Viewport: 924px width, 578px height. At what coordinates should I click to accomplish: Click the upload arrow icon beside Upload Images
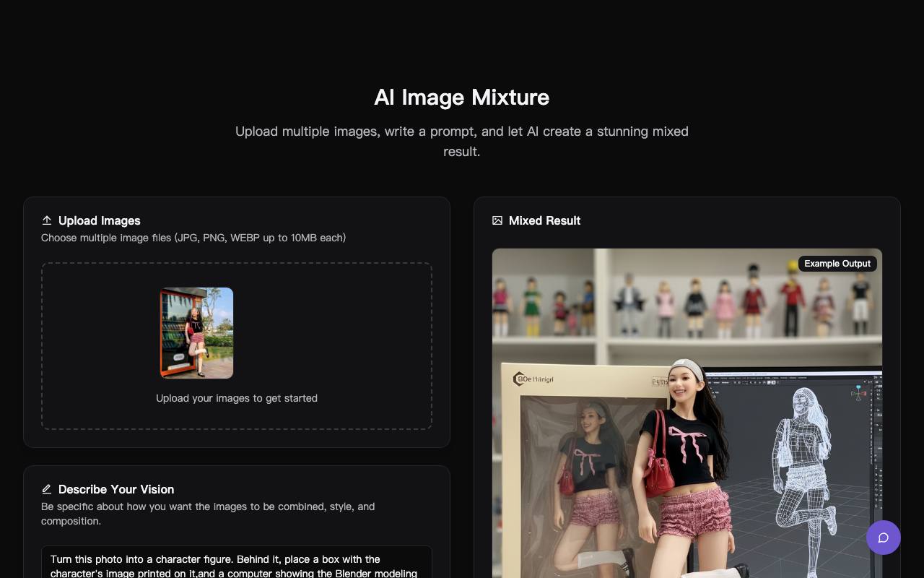pos(47,220)
